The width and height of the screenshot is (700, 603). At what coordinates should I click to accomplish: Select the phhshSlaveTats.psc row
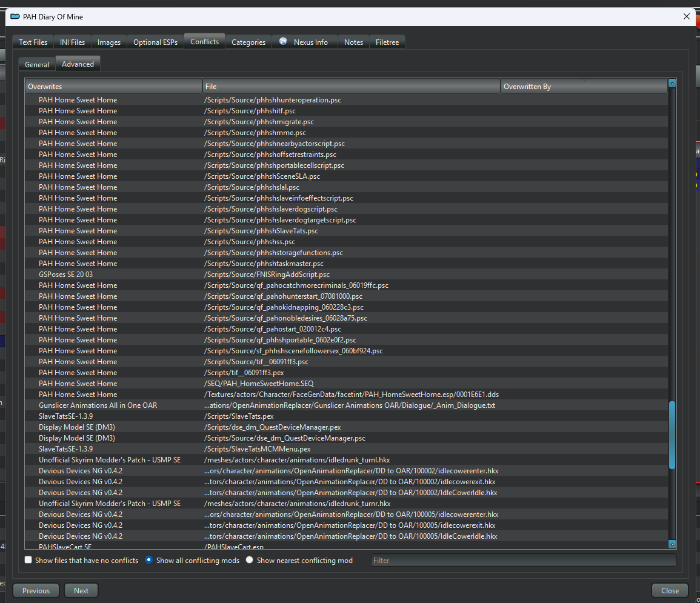coord(347,231)
